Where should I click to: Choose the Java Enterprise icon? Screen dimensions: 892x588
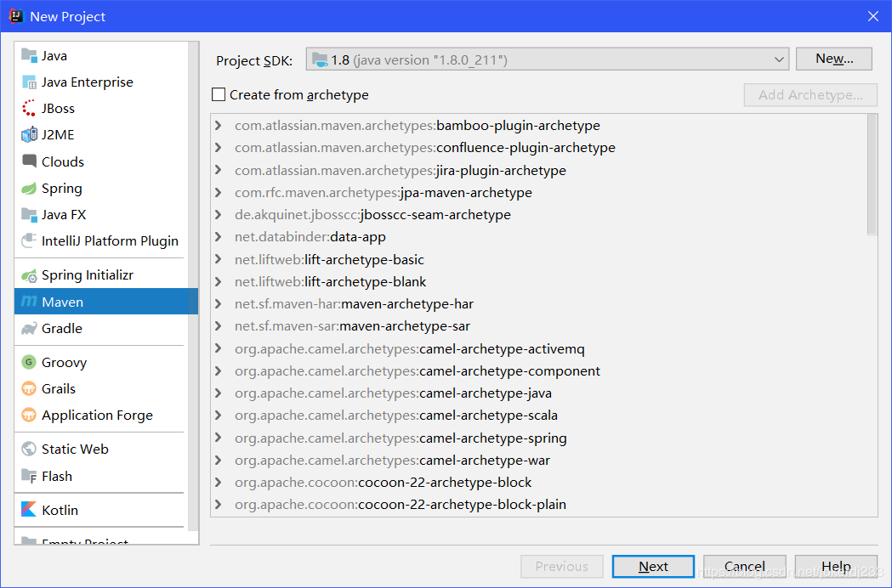tap(29, 82)
